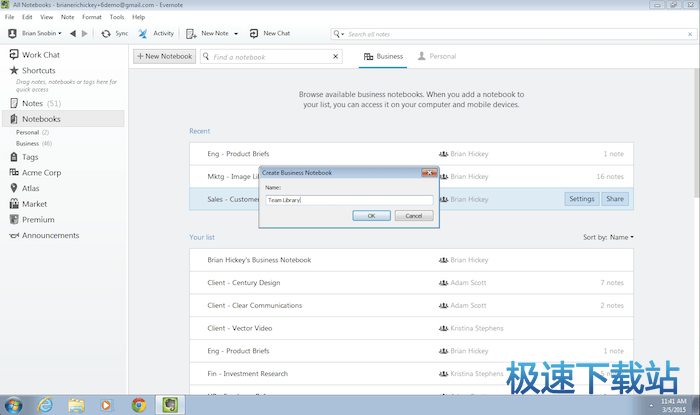Open the Tools menu
700x415 pixels.
tap(117, 17)
